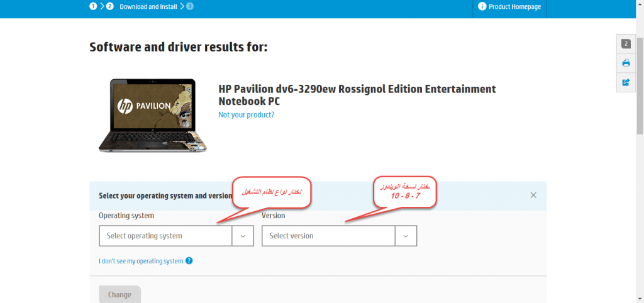Open the 'Select version' combo box
Screen dimensions: 644x303
[x=339, y=236]
